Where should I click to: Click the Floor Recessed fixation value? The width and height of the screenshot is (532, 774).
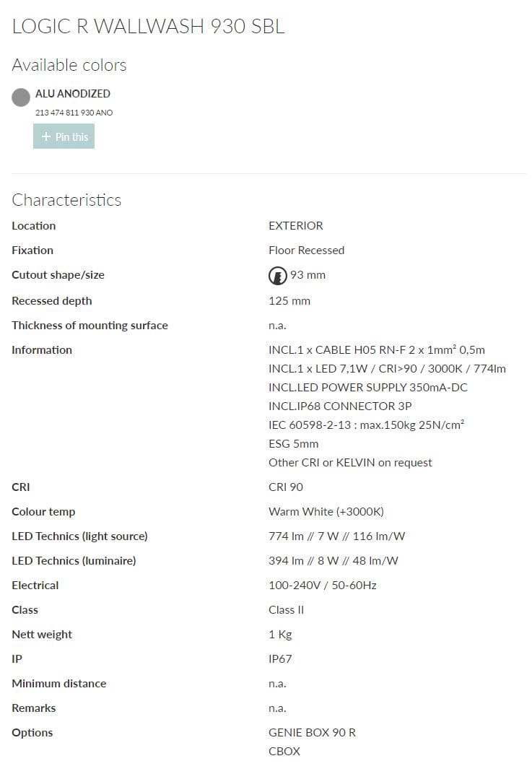[x=306, y=250]
